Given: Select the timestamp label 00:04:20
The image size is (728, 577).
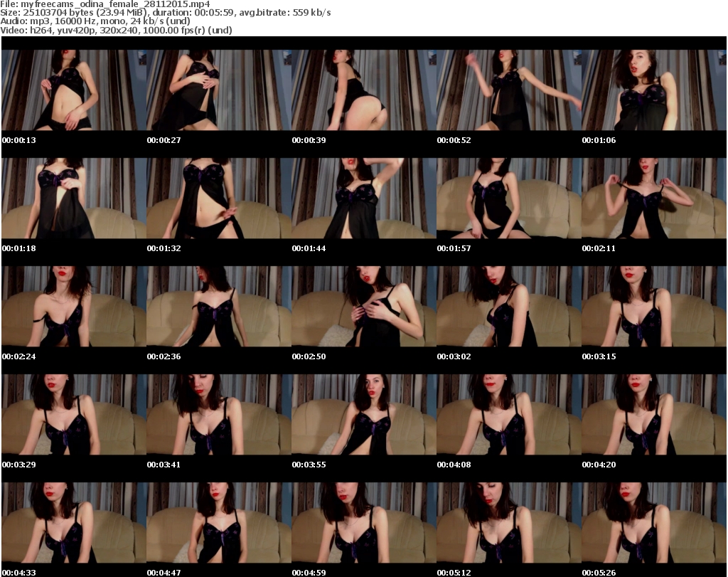Looking at the screenshot, I should point(599,465).
